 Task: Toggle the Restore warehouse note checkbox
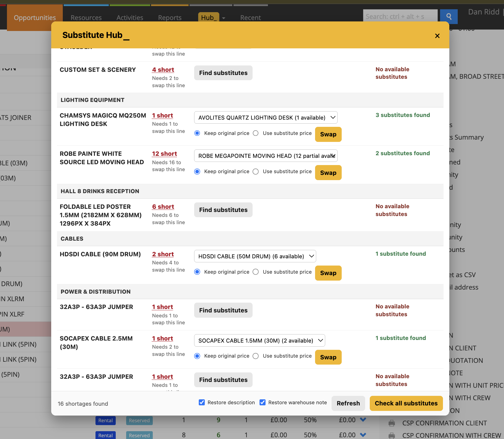[x=263, y=403]
